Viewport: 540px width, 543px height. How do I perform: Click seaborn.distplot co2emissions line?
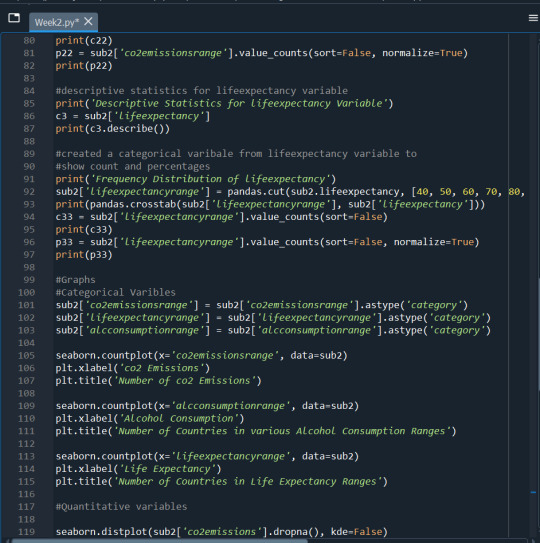pyautogui.click(x=222, y=532)
